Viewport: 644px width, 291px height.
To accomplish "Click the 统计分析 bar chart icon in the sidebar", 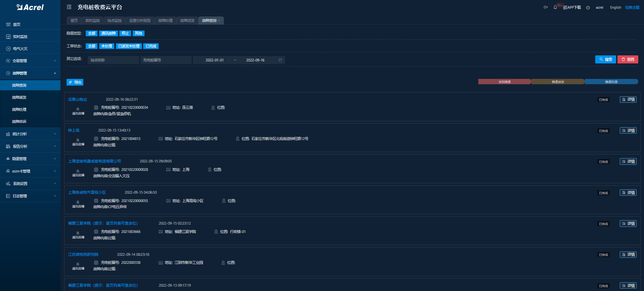I will [x=8, y=134].
